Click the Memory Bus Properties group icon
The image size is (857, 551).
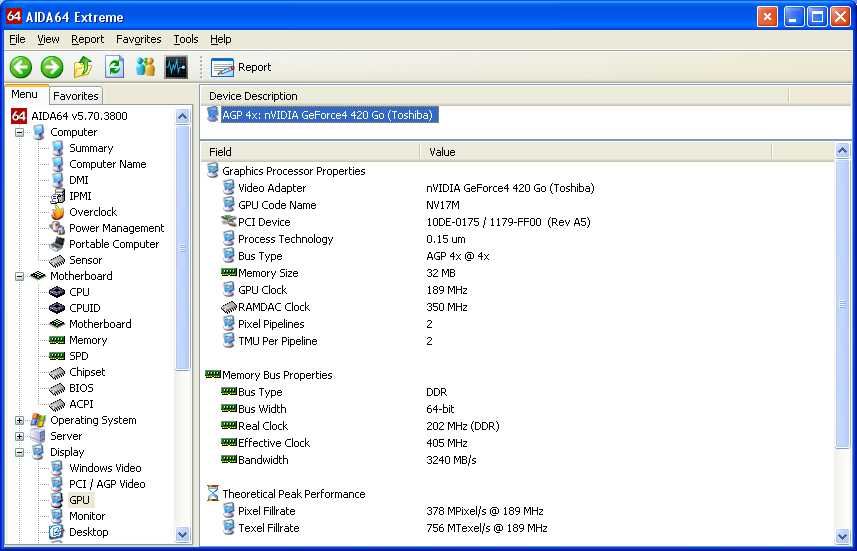tap(213, 374)
